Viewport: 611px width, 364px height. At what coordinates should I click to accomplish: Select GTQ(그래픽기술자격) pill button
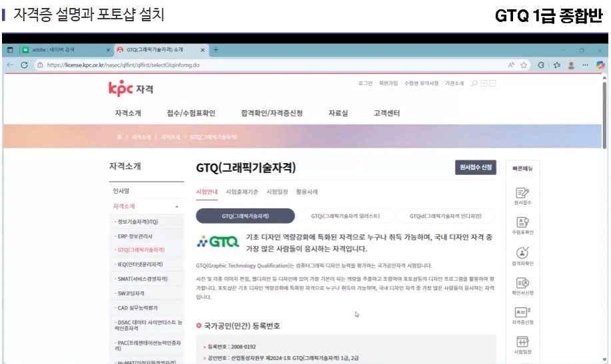point(245,216)
